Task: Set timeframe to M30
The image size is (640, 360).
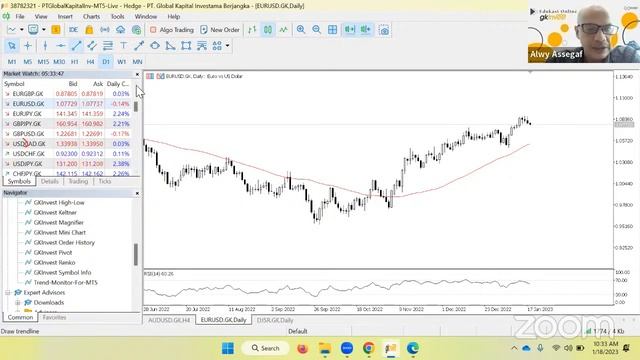Action: pos(59,62)
